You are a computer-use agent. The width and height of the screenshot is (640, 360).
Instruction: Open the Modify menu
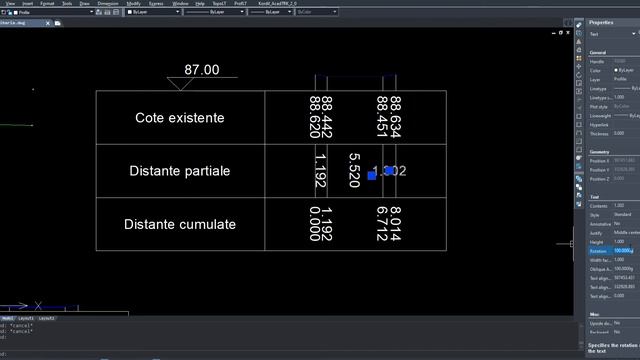(133, 3)
